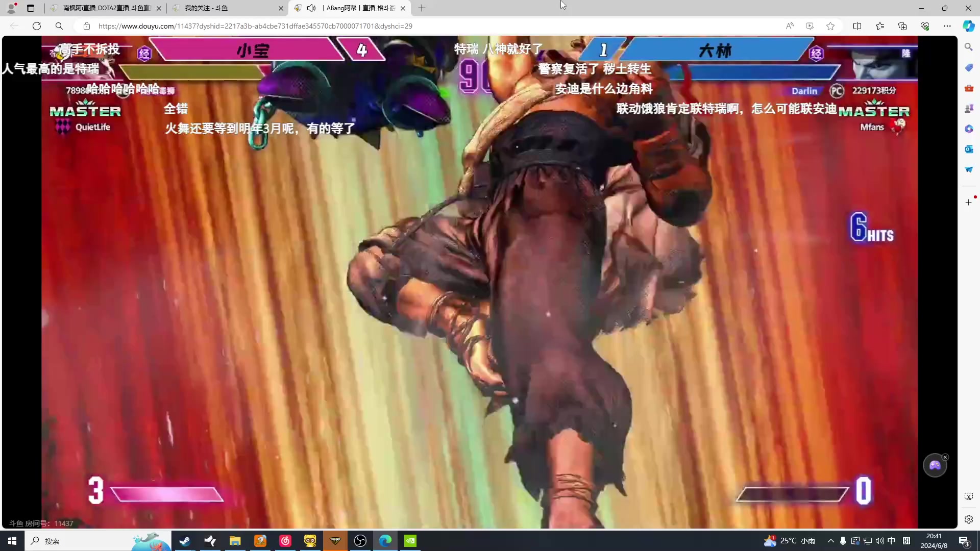The height and width of the screenshot is (551, 980).
Task: Go back to the previous page
Action: [14, 26]
